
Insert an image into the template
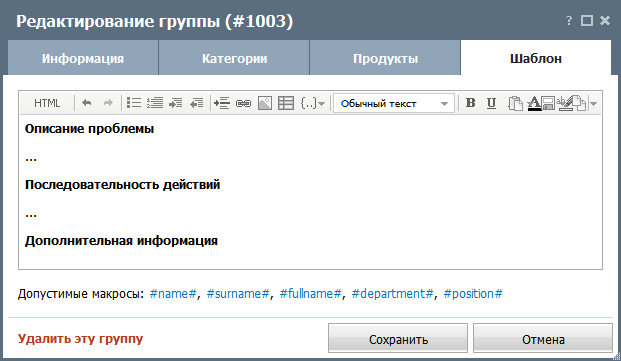pyautogui.click(x=265, y=103)
